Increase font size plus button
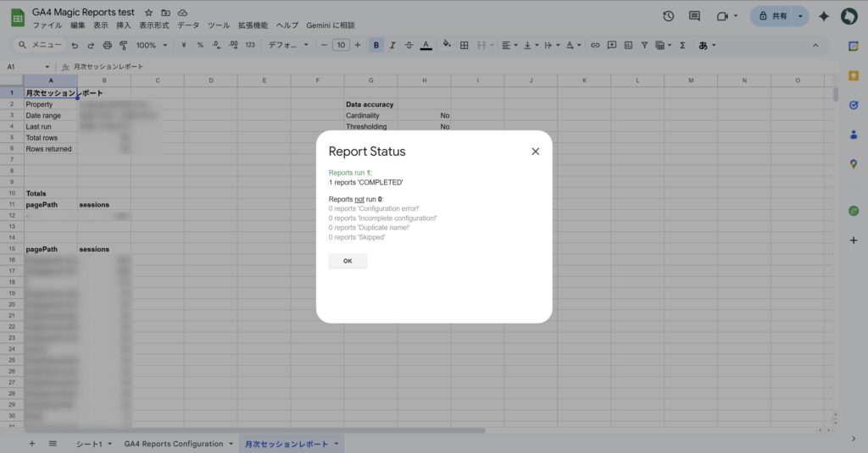Screen dimensions: 868x453 (x=358, y=46)
